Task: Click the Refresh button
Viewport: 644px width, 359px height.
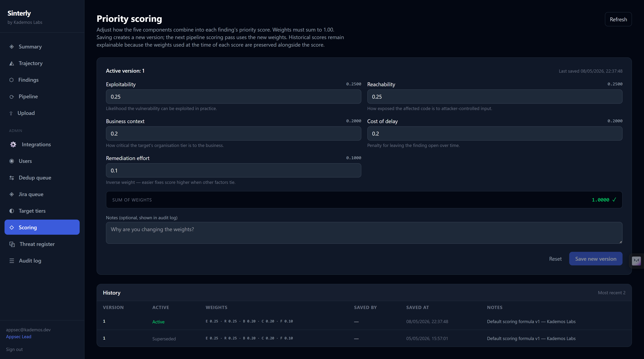Action: pos(618,19)
